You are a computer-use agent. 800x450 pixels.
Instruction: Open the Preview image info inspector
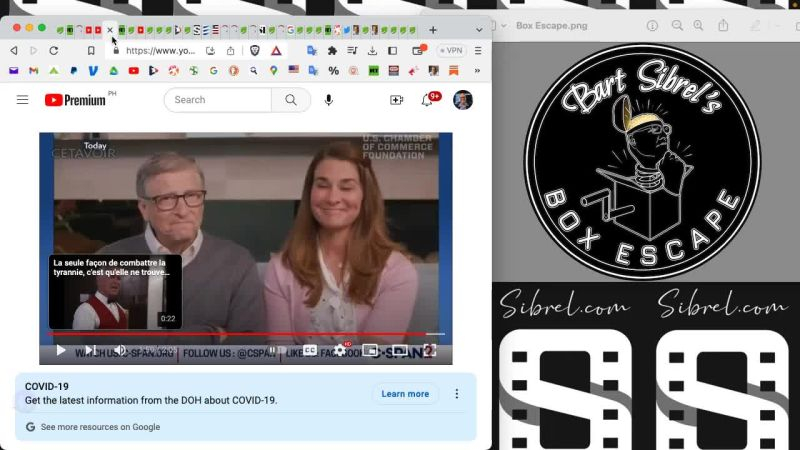(652, 25)
